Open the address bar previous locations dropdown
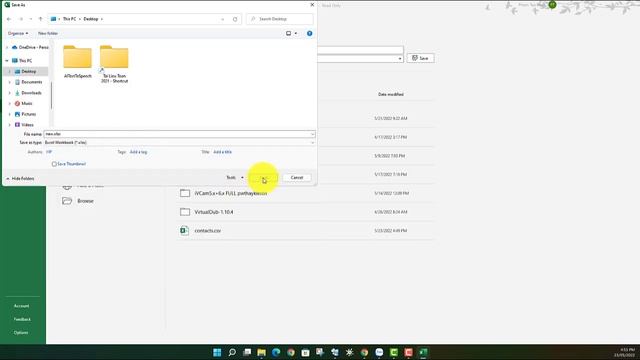Image resolution: width=640 pixels, height=360 pixels. (x=222, y=19)
